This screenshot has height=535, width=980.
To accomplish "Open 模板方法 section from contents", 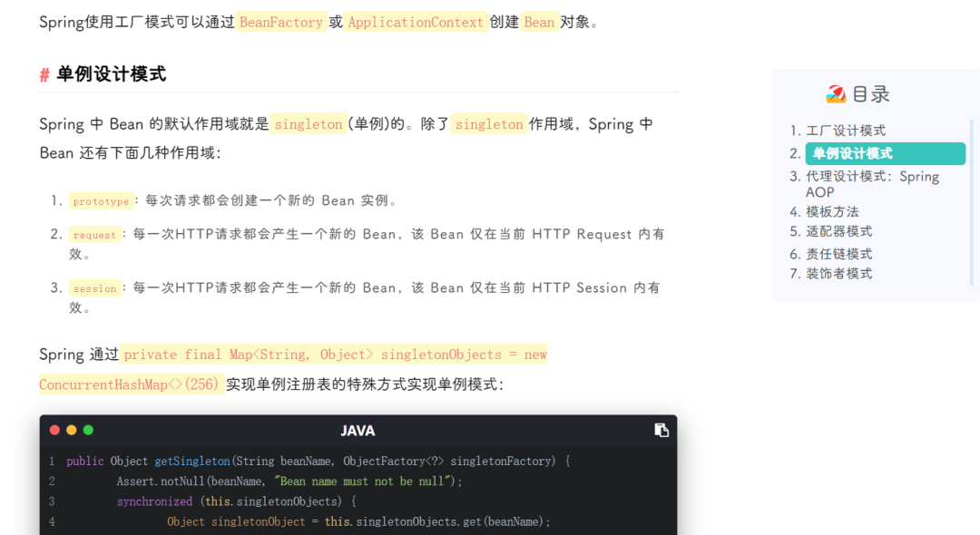I will tap(832, 211).
